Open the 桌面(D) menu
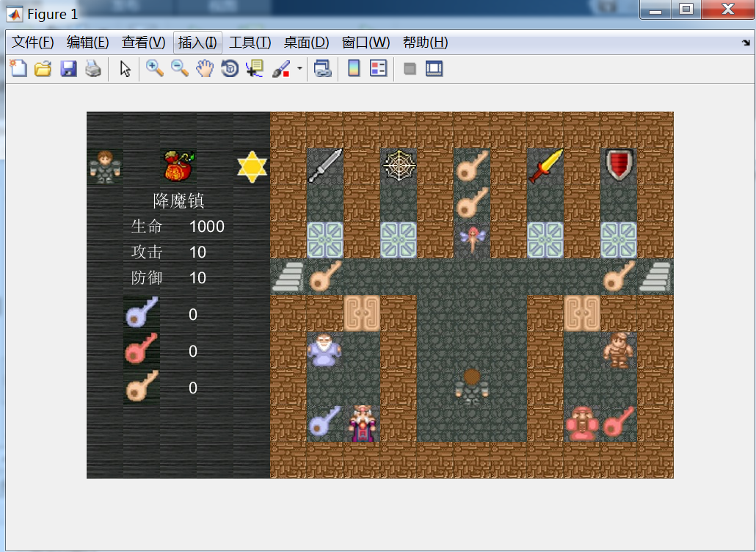This screenshot has height=552, width=756. coord(306,43)
